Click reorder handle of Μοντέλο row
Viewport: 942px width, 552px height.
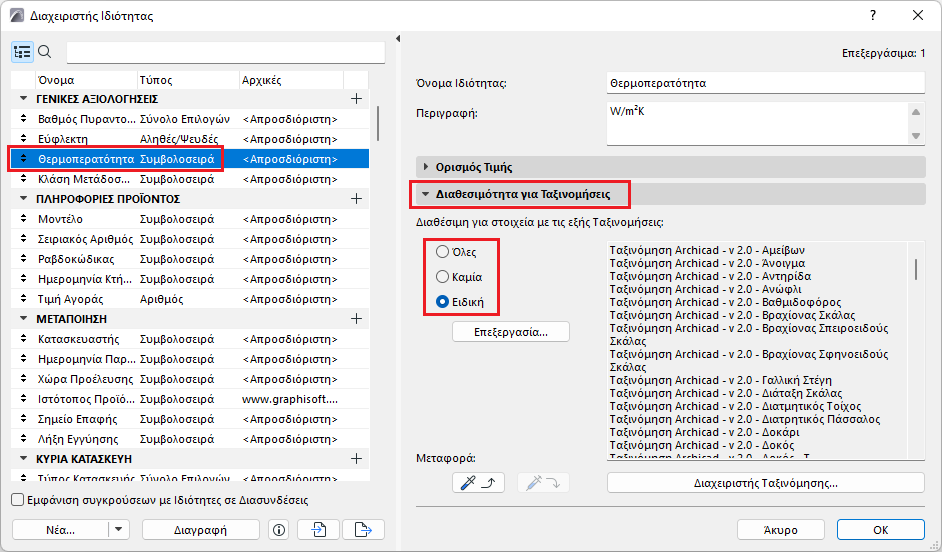click(x=23, y=219)
